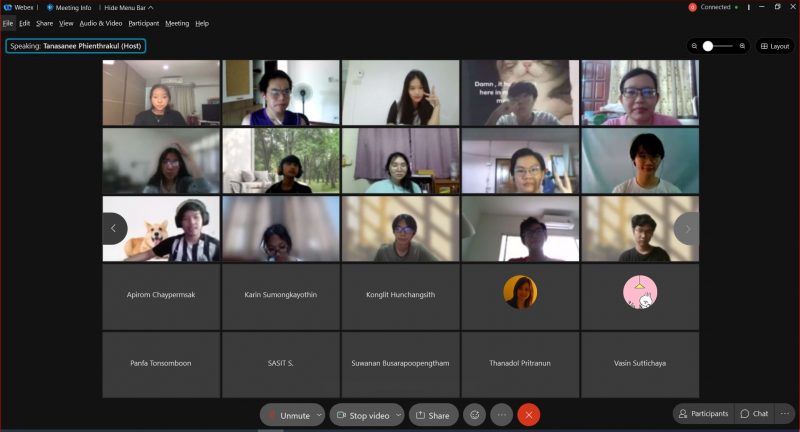
Task: Click the zoom in magnifier icon
Action: coord(743,46)
